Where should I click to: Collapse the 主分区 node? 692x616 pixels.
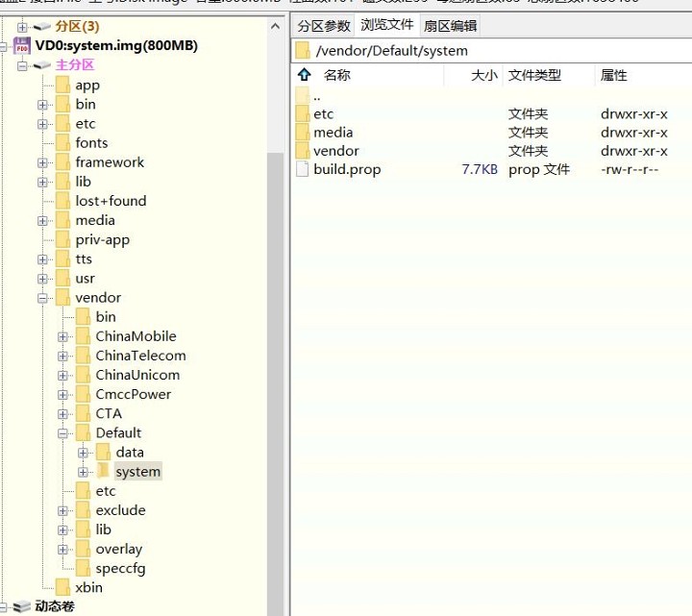click(x=22, y=65)
